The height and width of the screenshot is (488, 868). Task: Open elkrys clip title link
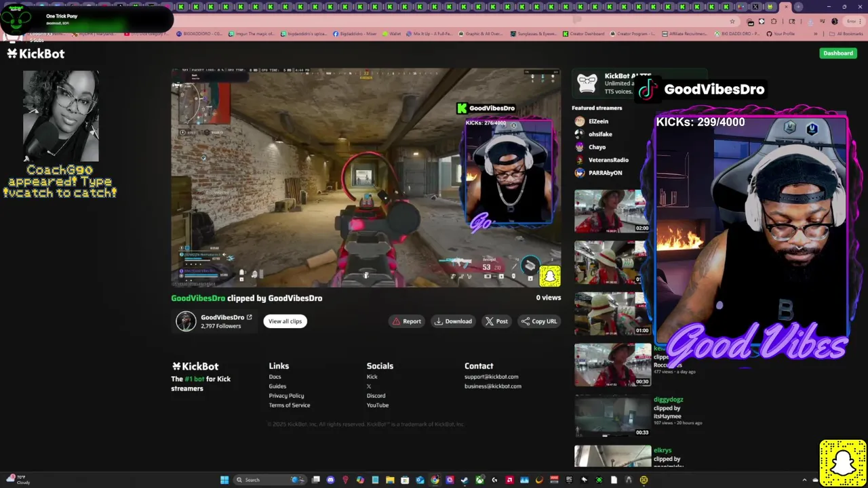pos(663,450)
